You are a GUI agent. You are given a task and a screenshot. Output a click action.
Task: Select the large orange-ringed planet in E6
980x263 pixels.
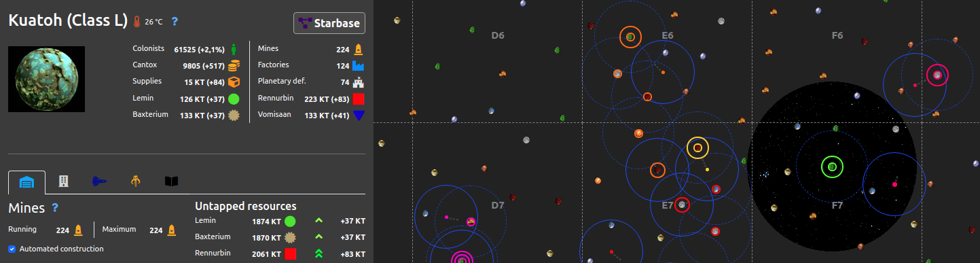tap(630, 37)
